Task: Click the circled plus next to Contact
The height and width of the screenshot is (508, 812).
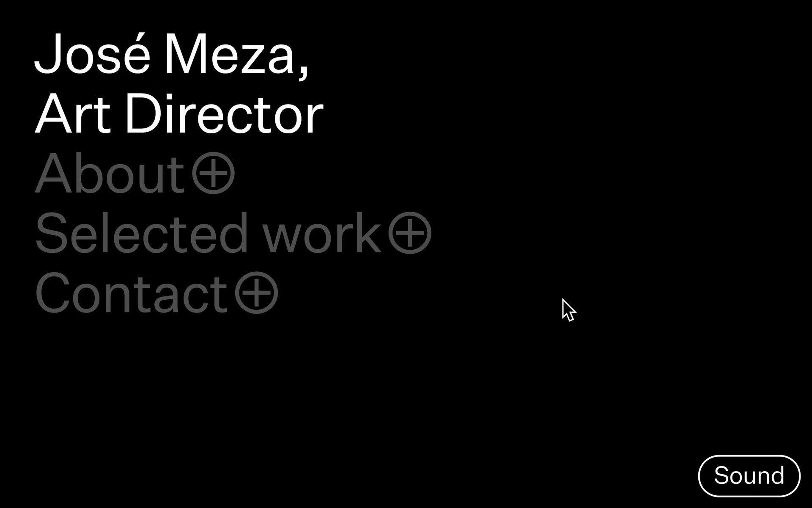Action: click(257, 293)
